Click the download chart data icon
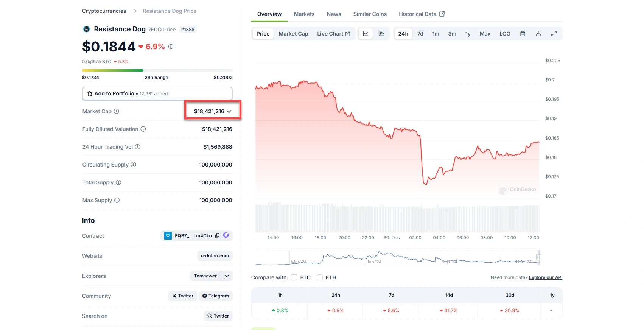Screen dimensions: 644x330 [x=538, y=34]
